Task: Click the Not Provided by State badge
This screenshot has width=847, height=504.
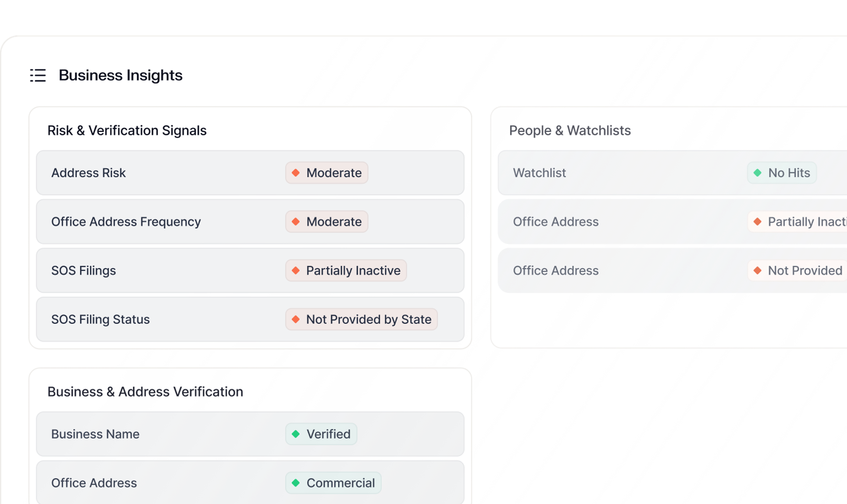Action: pyautogui.click(x=361, y=320)
